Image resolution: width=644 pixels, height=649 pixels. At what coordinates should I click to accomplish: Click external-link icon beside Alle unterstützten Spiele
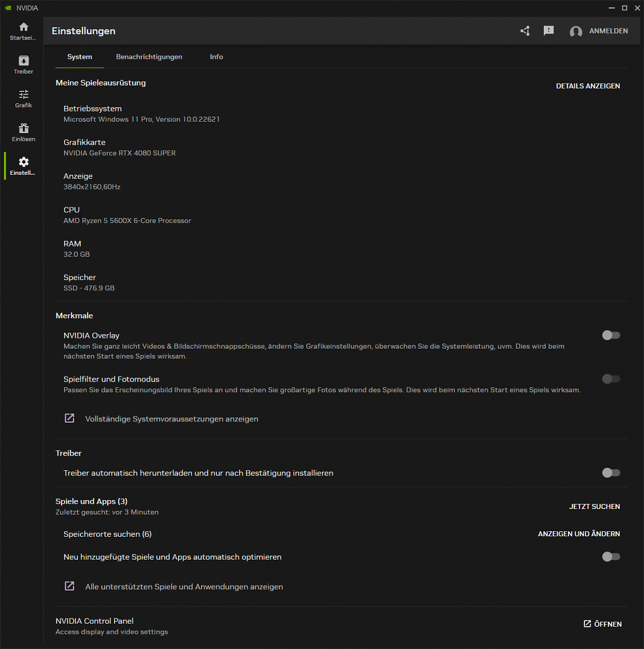(x=70, y=586)
